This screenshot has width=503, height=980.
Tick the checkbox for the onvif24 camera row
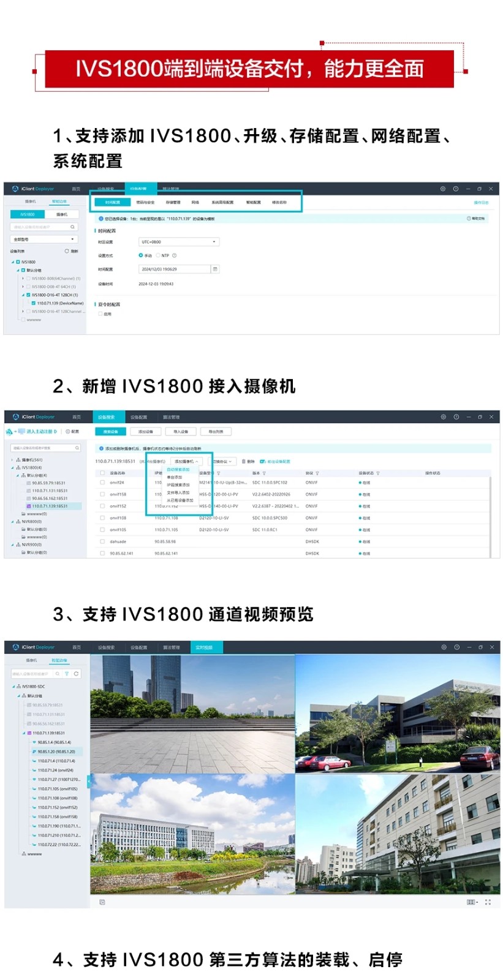pos(102,483)
